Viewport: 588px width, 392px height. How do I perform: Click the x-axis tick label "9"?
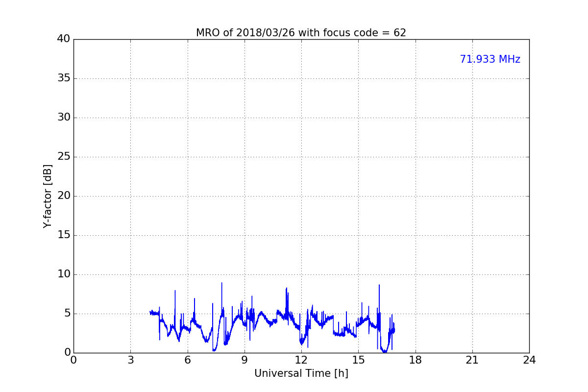pyautogui.click(x=245, y=360)
